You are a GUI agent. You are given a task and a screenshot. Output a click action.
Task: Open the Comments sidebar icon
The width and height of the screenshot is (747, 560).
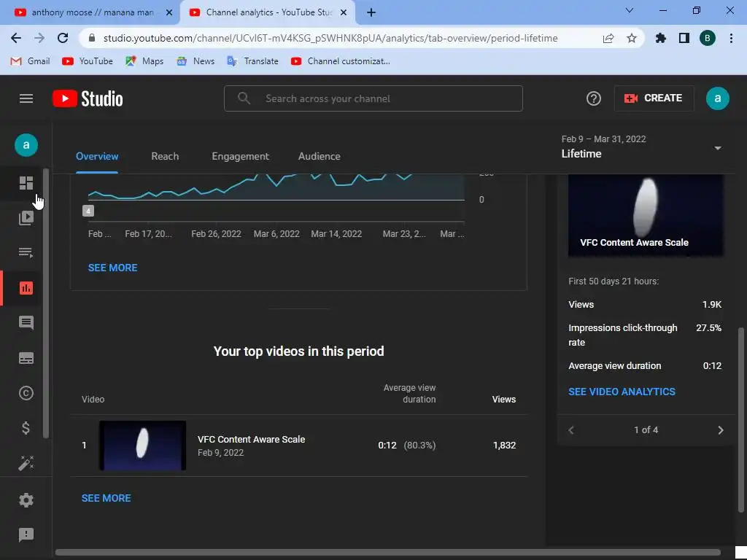[26, 323]
